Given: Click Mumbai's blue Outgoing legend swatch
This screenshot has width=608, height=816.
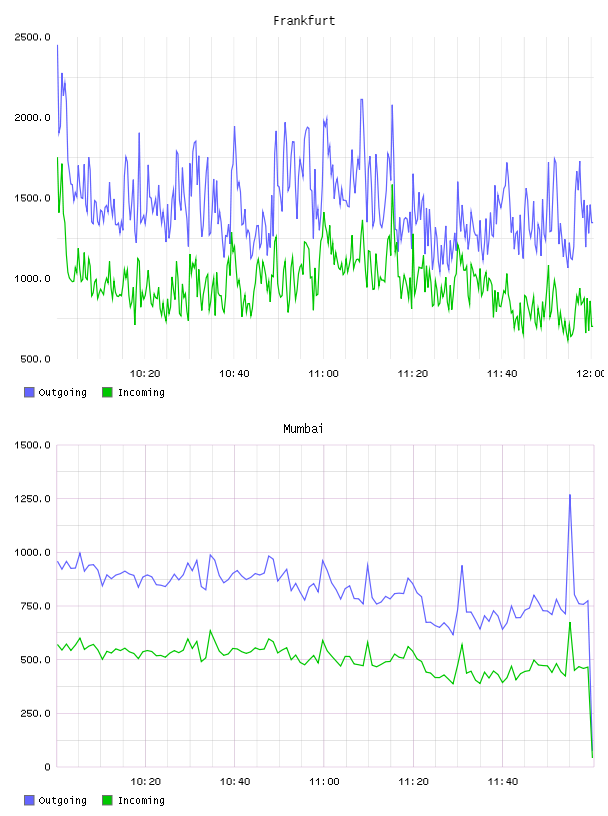Looking at the screenshot, I should [x=29, y=800].
